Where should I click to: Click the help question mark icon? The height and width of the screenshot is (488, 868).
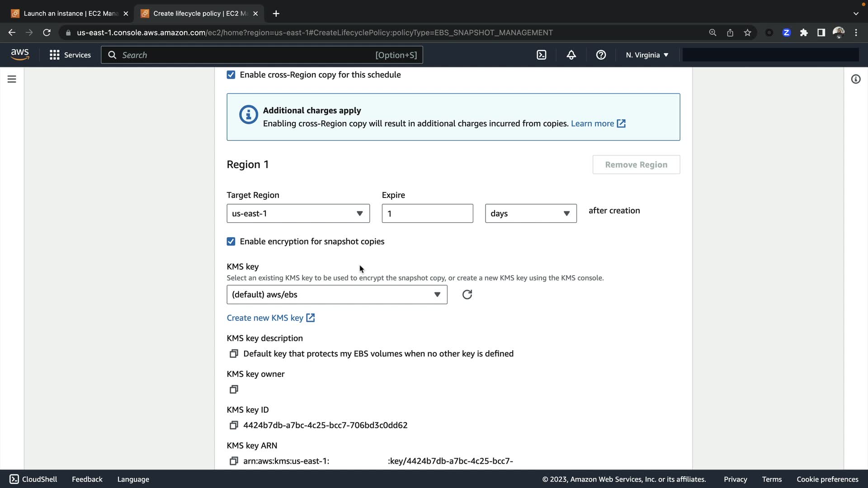coord(601,55)
